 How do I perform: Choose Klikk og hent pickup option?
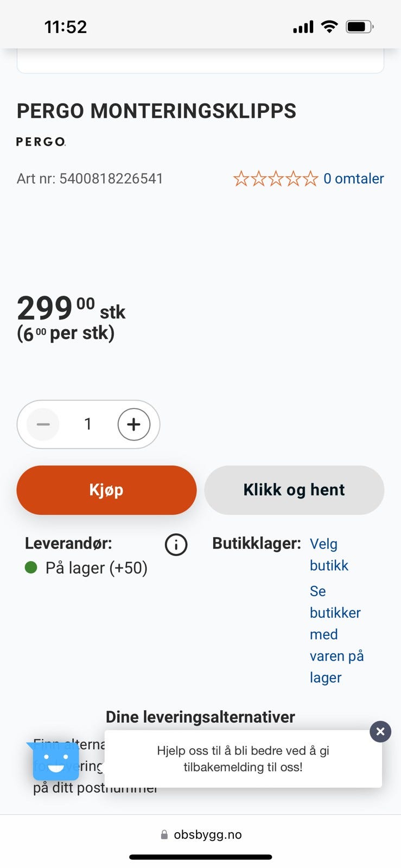point(294,490)
